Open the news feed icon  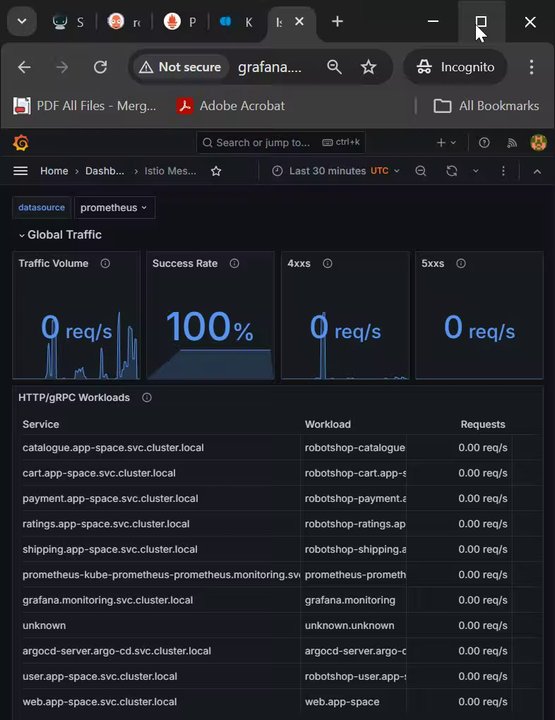(512, 143)
